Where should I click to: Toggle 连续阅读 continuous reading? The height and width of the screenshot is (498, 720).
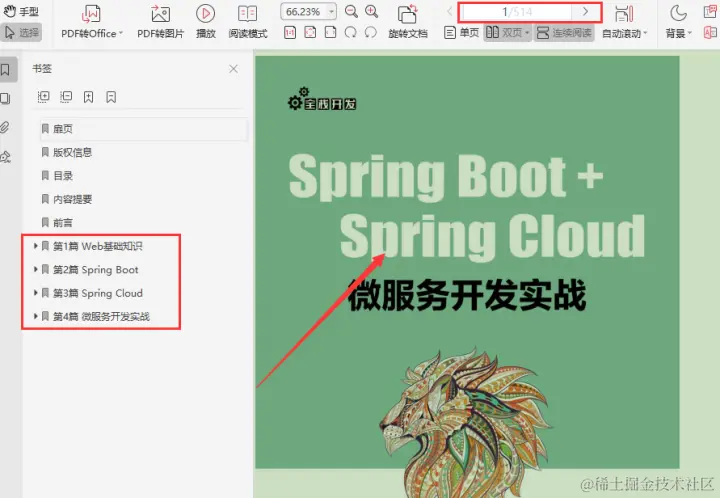[x=564, y=33]
